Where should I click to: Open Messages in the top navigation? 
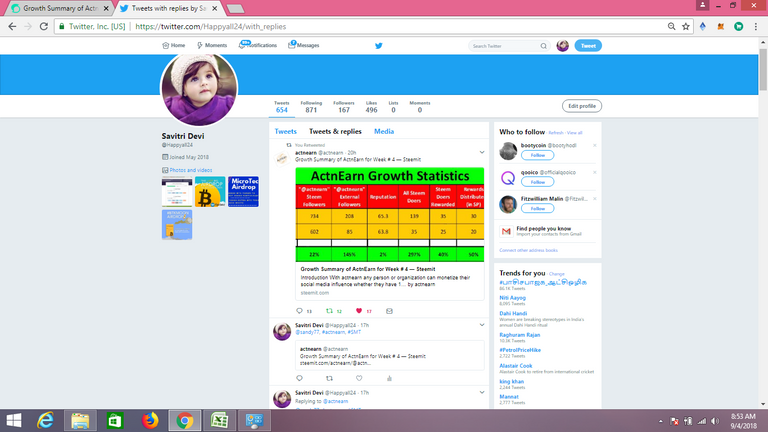(304, 45)
